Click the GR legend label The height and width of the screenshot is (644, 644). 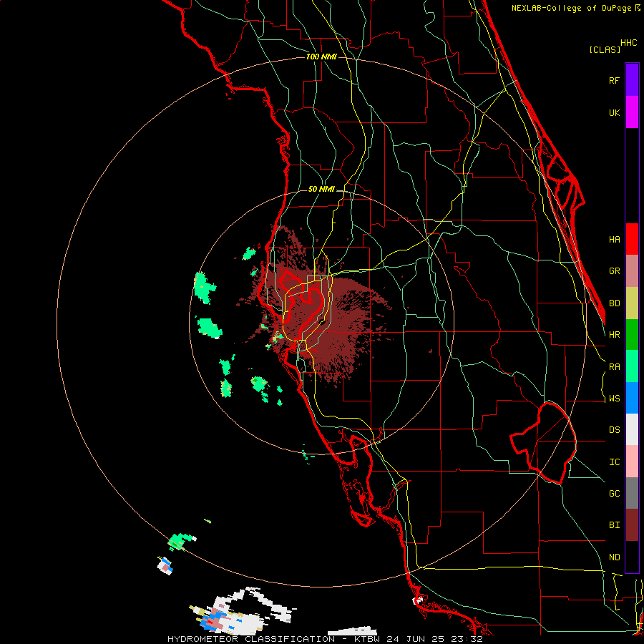pyautogui.click(x=614, y=271)
